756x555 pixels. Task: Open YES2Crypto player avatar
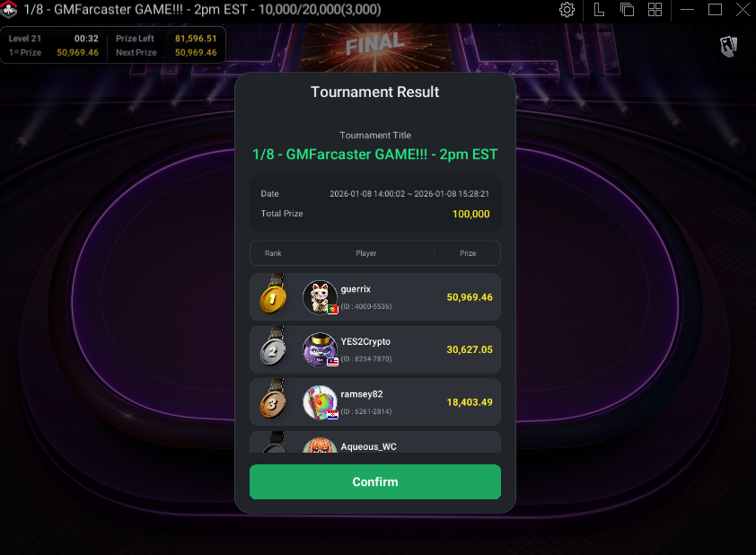(x=320, y=349)
